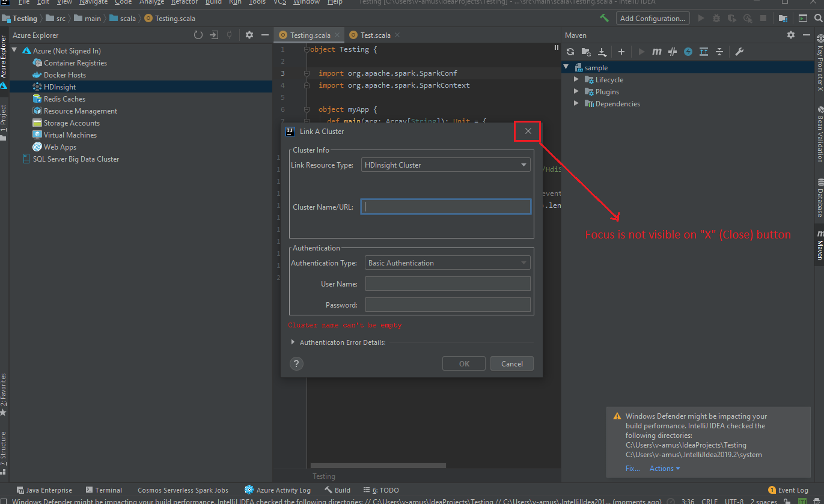Screen dimensions: 824x504
Task: Open Maven panel gear options
Action: [x=791, y=35]
